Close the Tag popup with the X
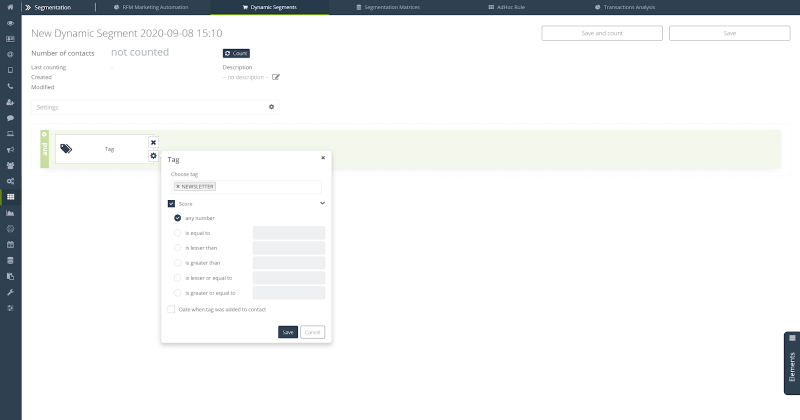800x420 pixels. tap(323, 158)
